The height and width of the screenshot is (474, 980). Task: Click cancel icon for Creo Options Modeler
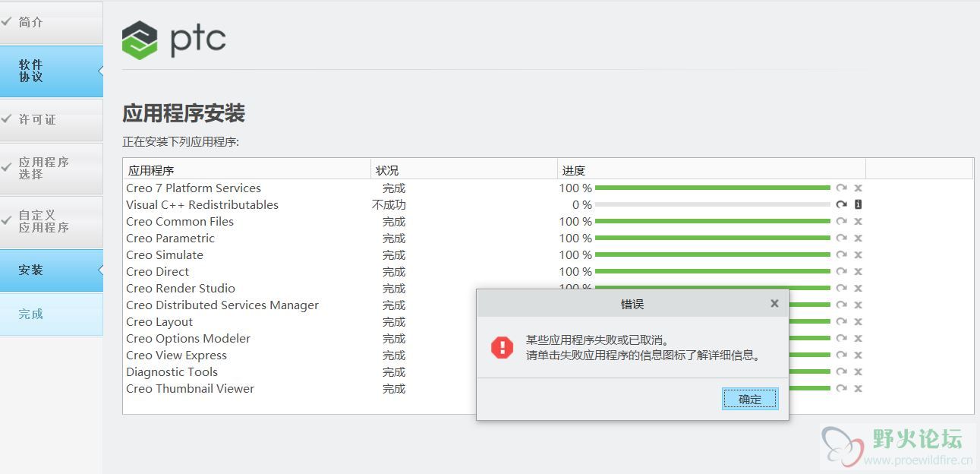point(858,338)
